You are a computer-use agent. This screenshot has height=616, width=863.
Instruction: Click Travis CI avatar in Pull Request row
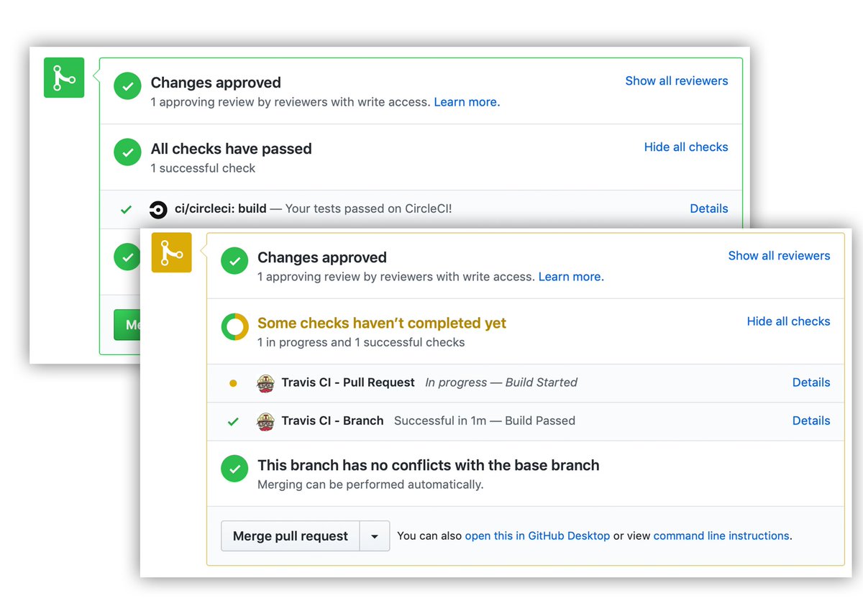[x=265, y=383]
